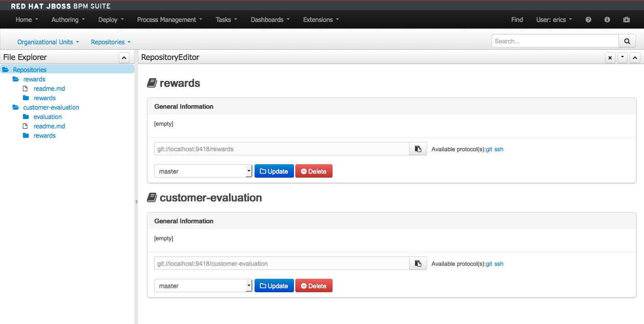Viewport: 644px width, 324px height.
Task: Click the rewards repository book icon
Action: [x=152, y=83]
